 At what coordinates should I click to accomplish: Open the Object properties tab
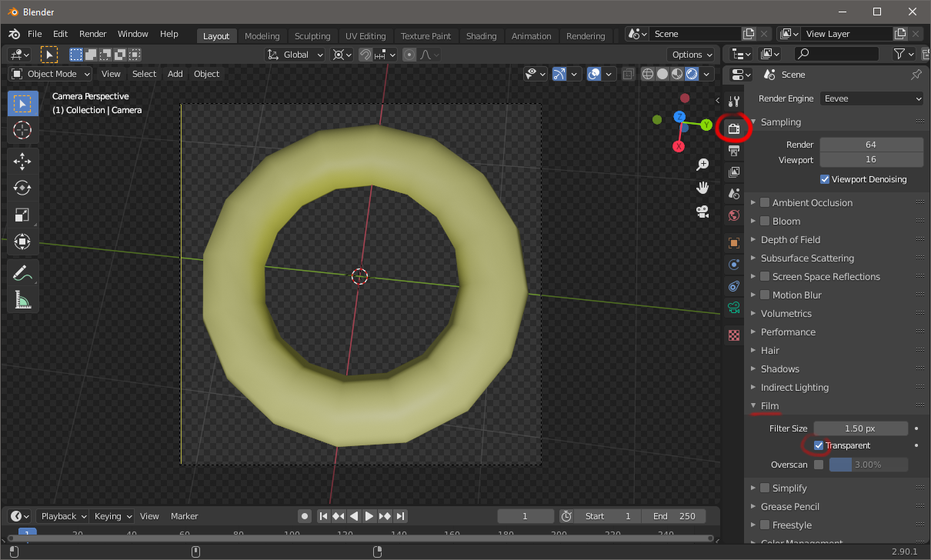[x=734, y=243]
